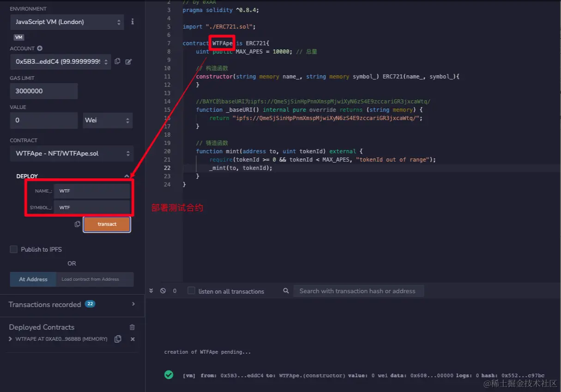Clear deployed contracts with trash icon

(132, 327)
